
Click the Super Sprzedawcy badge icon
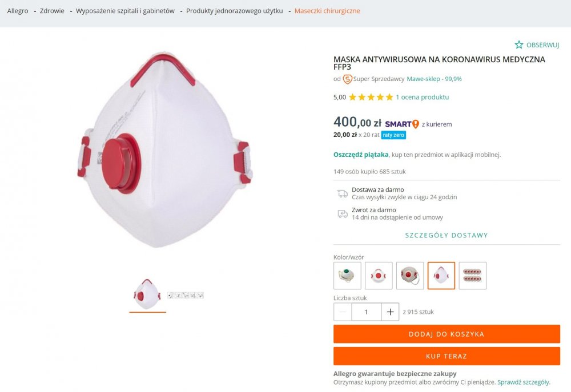pos(347,79)
